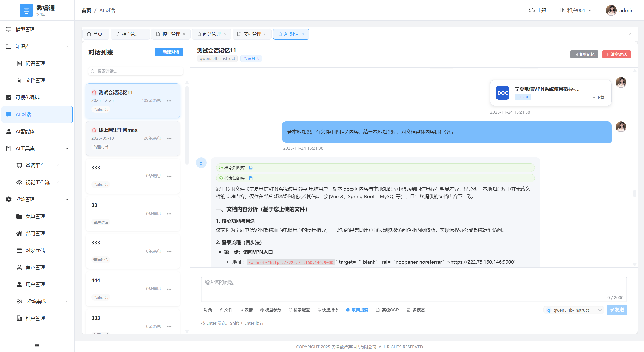Click the star icon on 测试会话记忆11
Screen dimensions: 644x352
(94, 92)
